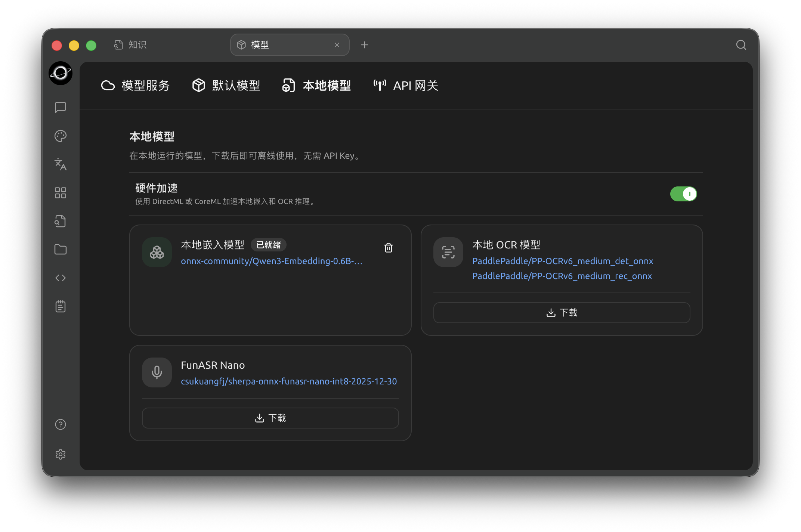Switch to the 模型服务 tab

(x=135, y=86)
